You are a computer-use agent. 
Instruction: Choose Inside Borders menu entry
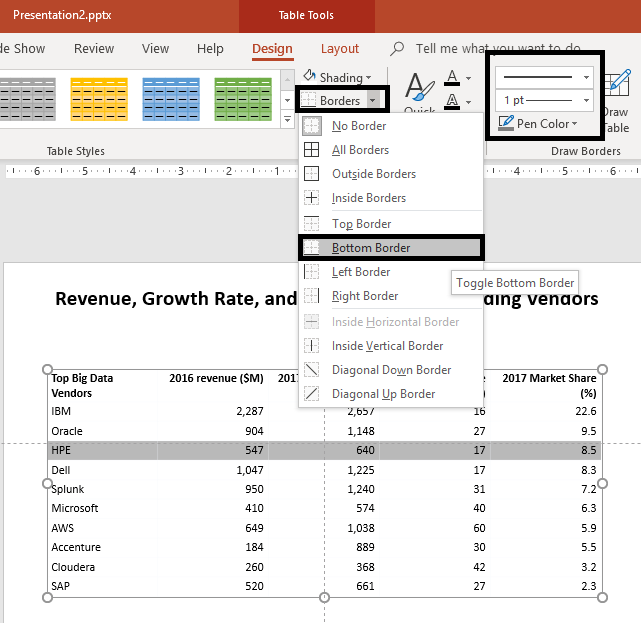[x=391, y=198]
